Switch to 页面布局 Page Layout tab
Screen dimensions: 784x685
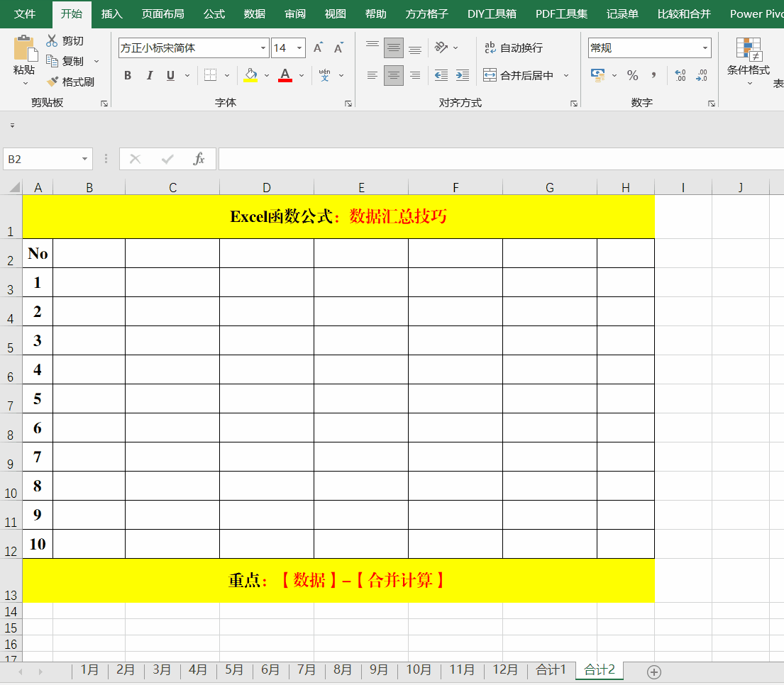[163, 14]
